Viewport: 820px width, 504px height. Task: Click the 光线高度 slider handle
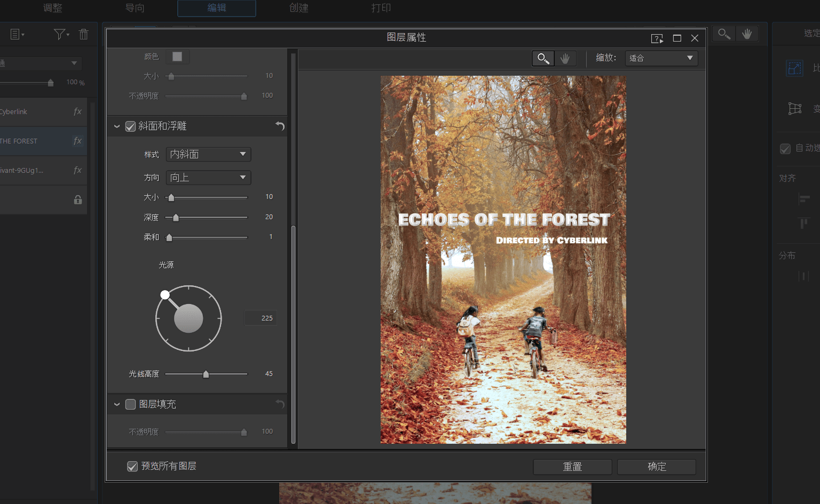(206, 374)
